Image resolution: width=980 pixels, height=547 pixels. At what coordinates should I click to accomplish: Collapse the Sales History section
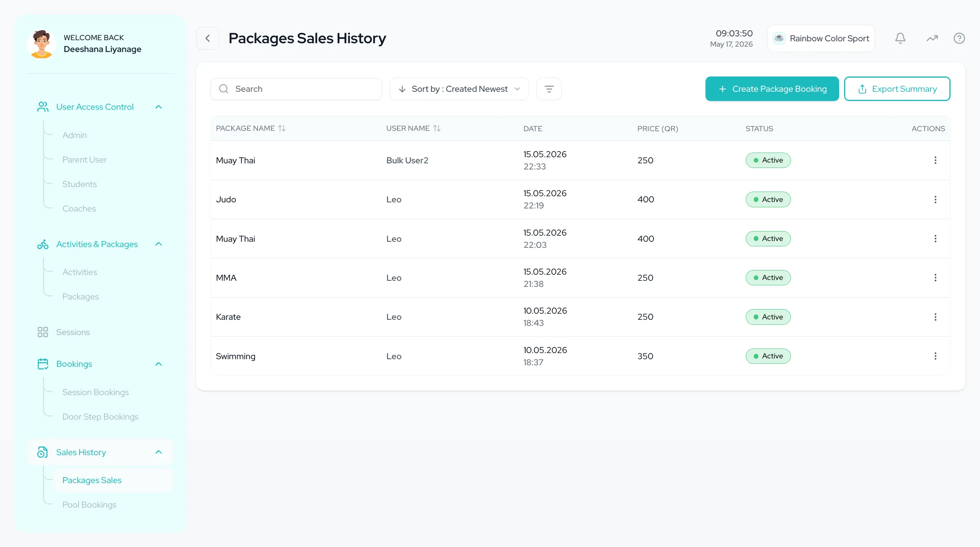coord(158,452)
